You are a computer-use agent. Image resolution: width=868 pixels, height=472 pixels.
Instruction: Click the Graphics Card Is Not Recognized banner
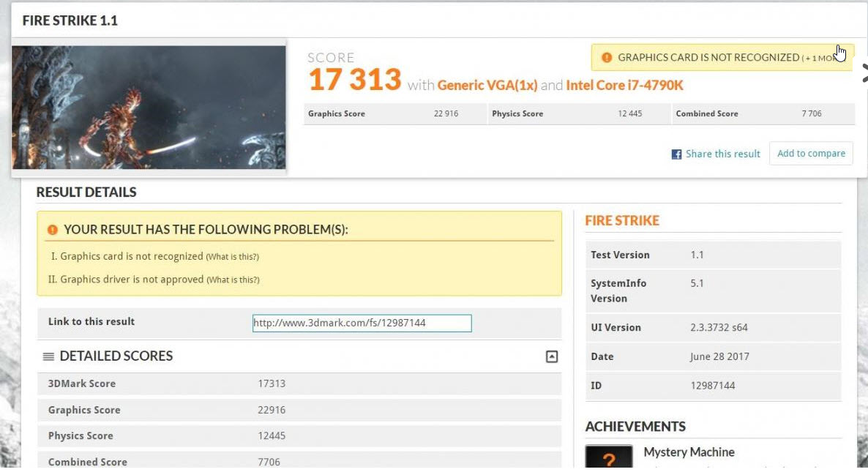pos(722,58)
